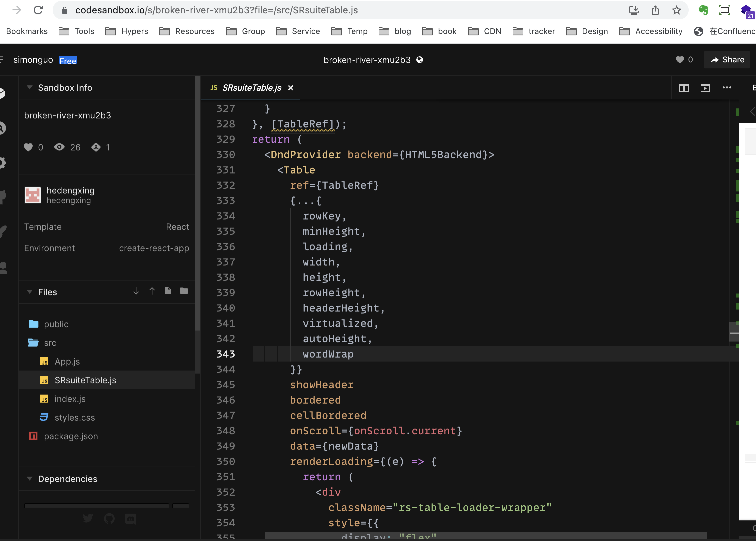The height and width of the screenshot is (541, 756).
Task: Open the preview window icon in editor toolbar
Action: [705, 88]
